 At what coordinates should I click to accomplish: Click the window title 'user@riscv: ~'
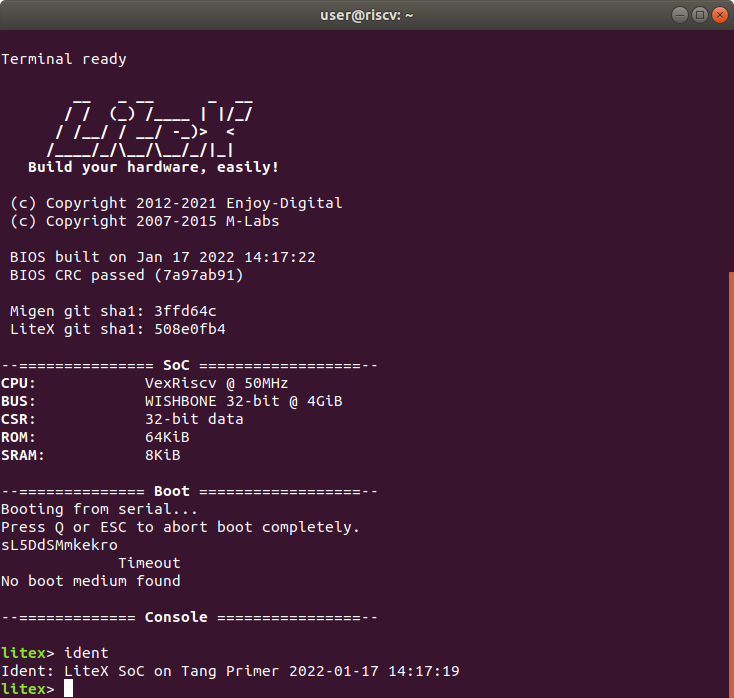tap(367, 15)
